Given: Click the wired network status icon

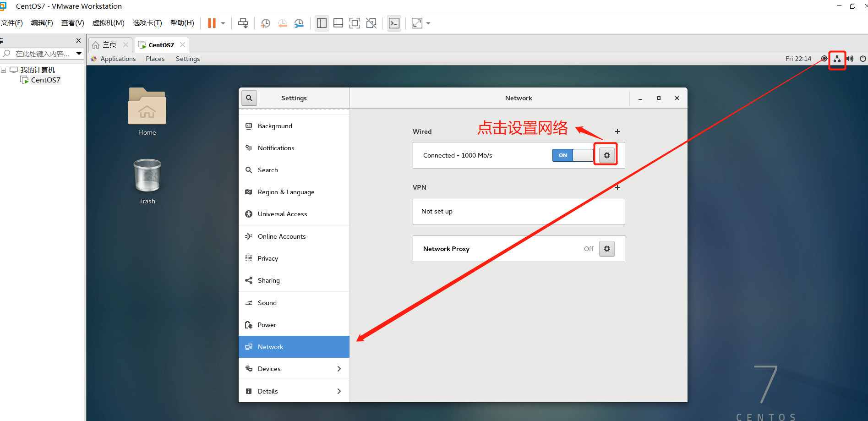Looking at the screenshot, I should point(837,59).
